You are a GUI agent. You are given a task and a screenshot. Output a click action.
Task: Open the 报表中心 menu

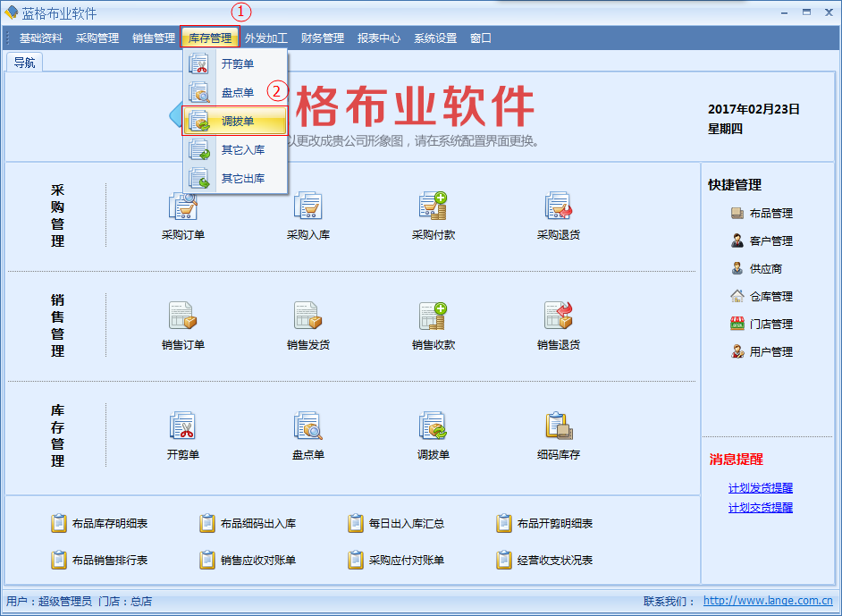point(379,38)
